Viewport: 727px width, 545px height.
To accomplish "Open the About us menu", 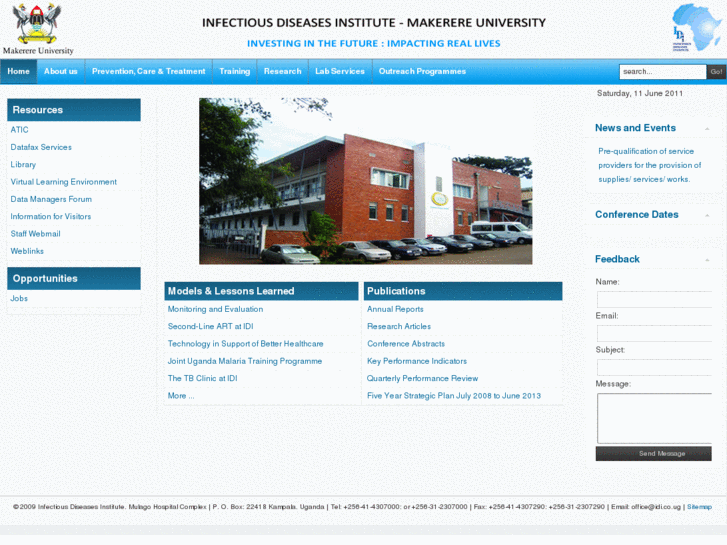I will coord(61,71).
